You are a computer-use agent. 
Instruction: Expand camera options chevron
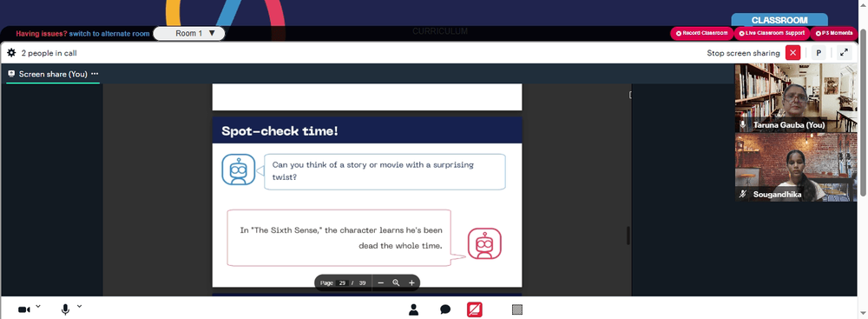tap(38, 306)
